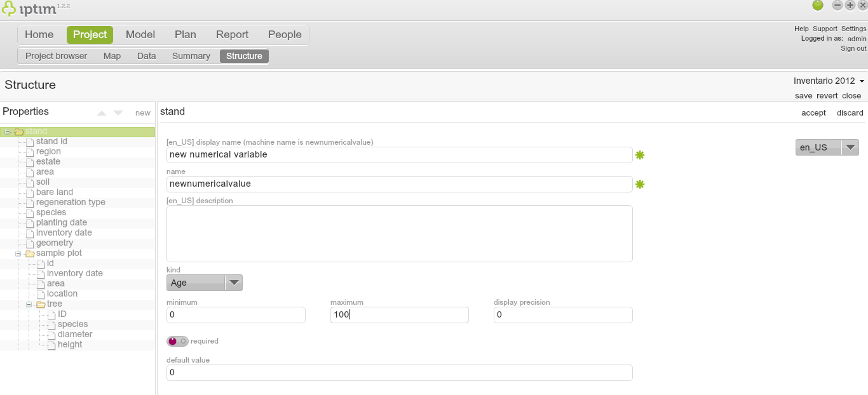
Task: Toggle the required switch
Action: 177,341
